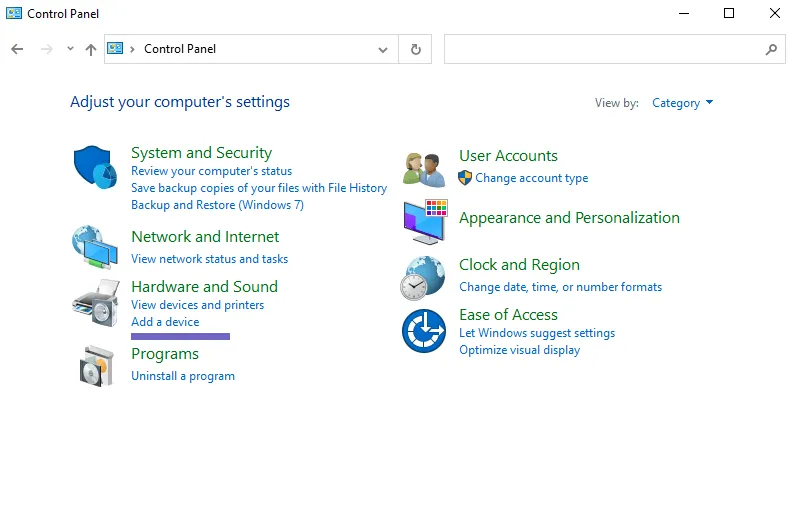This screenshot has height=512, width=796.
Task: Open Ease of Access heading
Action: coord(508,315)
